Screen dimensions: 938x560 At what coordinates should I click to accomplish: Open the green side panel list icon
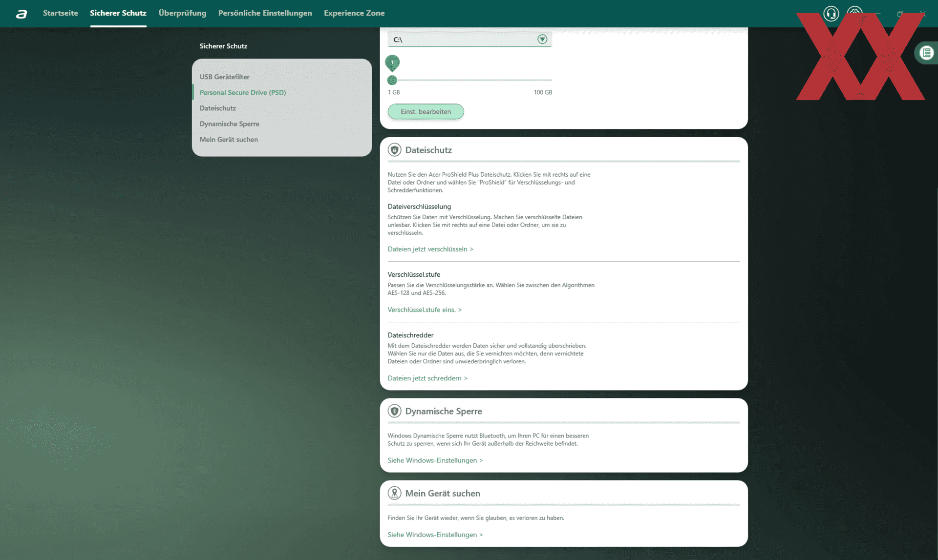point(926,53)
